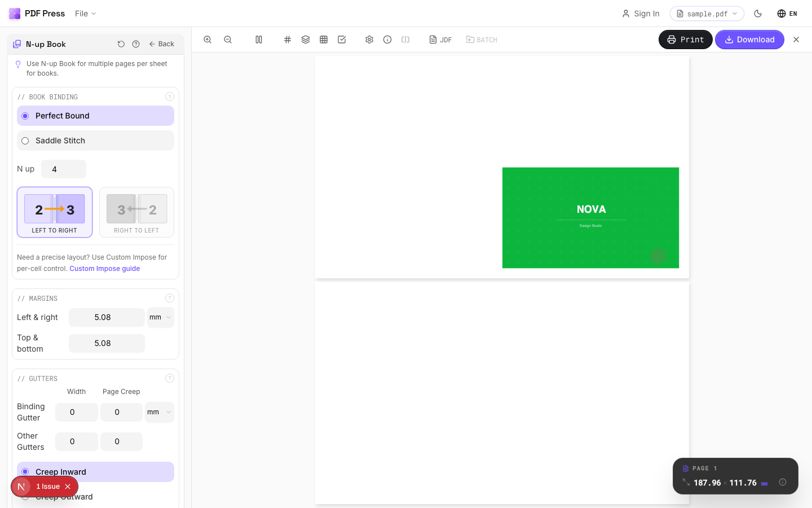Reset N-up Book settings icon
This screenshot has height=508, width=812.
121,44
